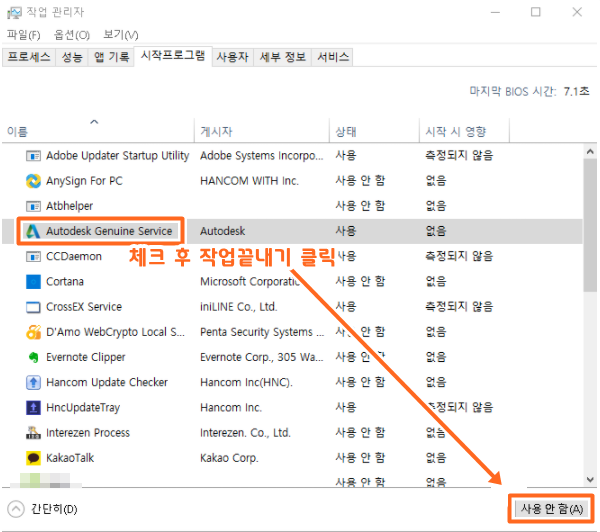The width and height of the screenshot is (600, 532).
Task: Click the Hancom Update Checker icon
Action: [x=33, y=382]
